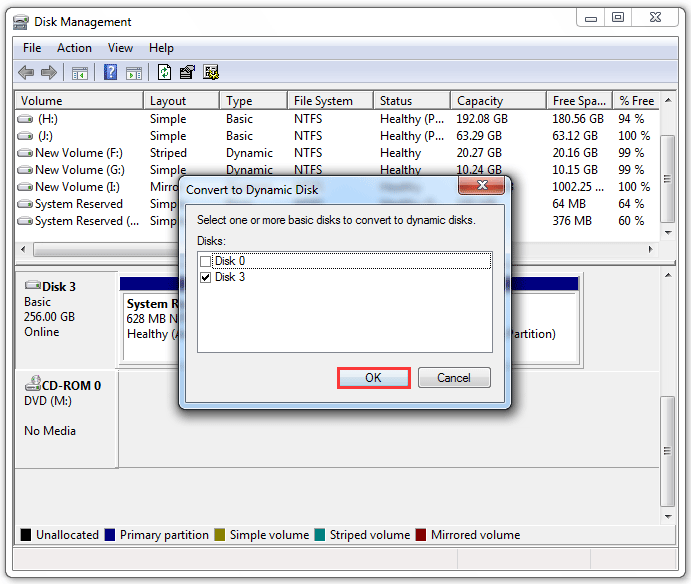Click the Refresh toolbar icon
The height and width of the screenshot is (584, 691).
coord(164,72)
